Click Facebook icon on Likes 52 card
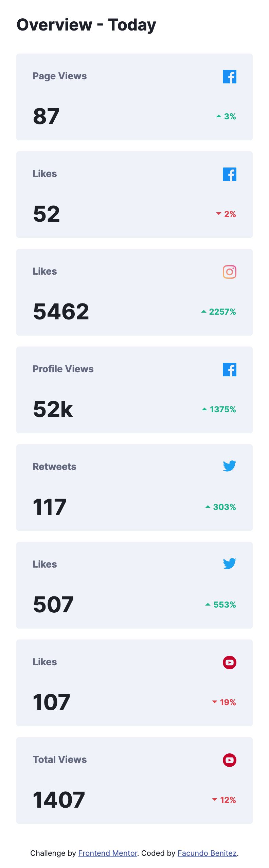The height and width of the screenshot is (868, 269). (x=230, y=174)
